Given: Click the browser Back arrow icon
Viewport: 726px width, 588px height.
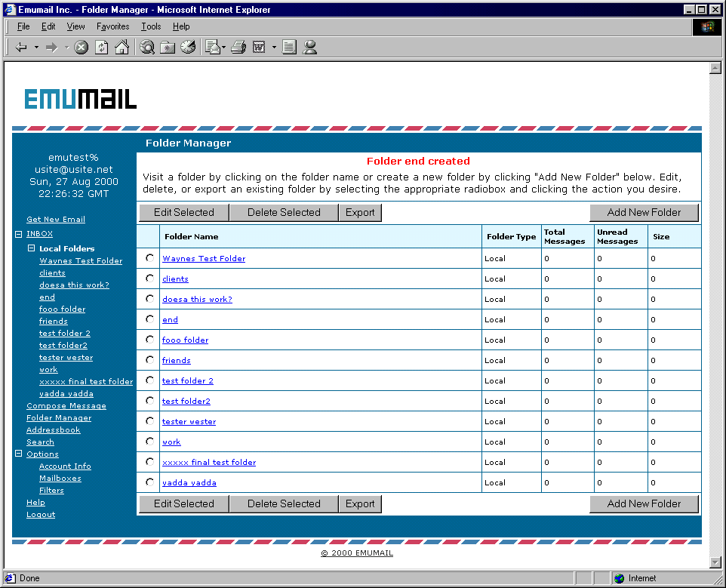Looking at the screenshot, I should click(21, 47).
